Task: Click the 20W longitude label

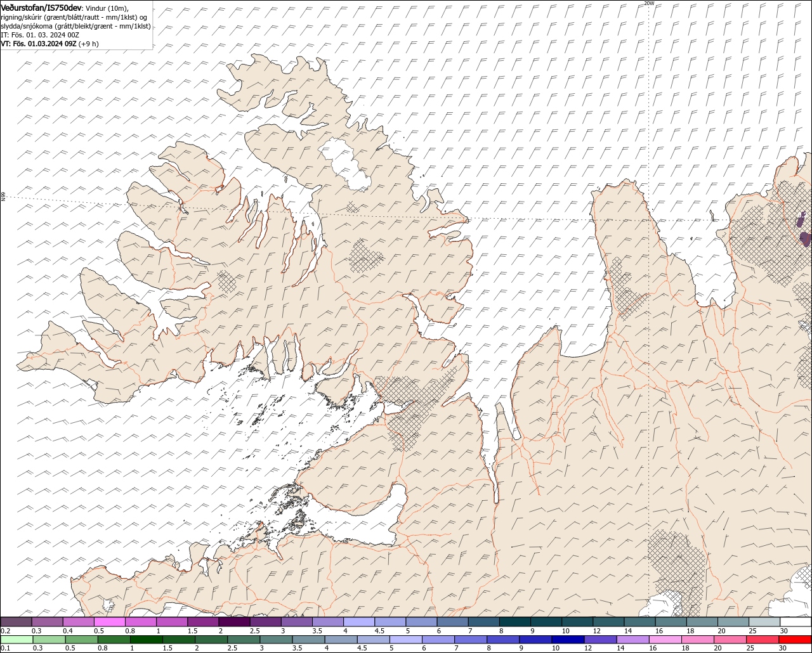Action: pos(648,3)
